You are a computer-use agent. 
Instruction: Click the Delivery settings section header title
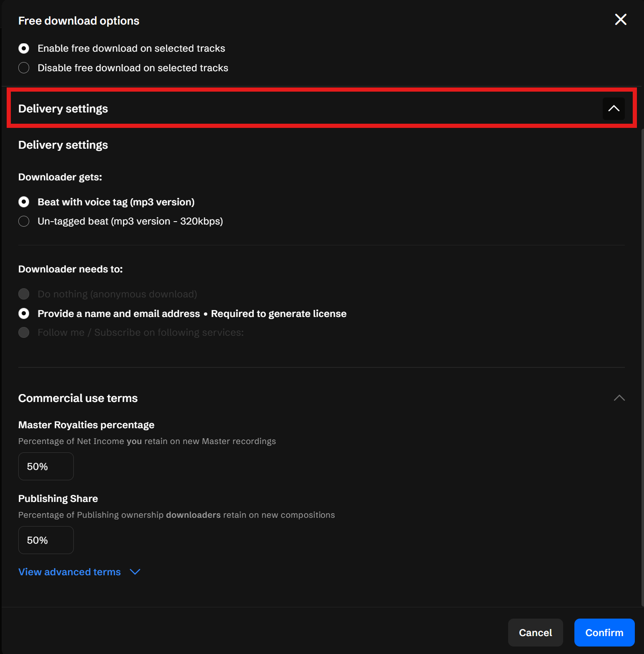pos(63,109)
